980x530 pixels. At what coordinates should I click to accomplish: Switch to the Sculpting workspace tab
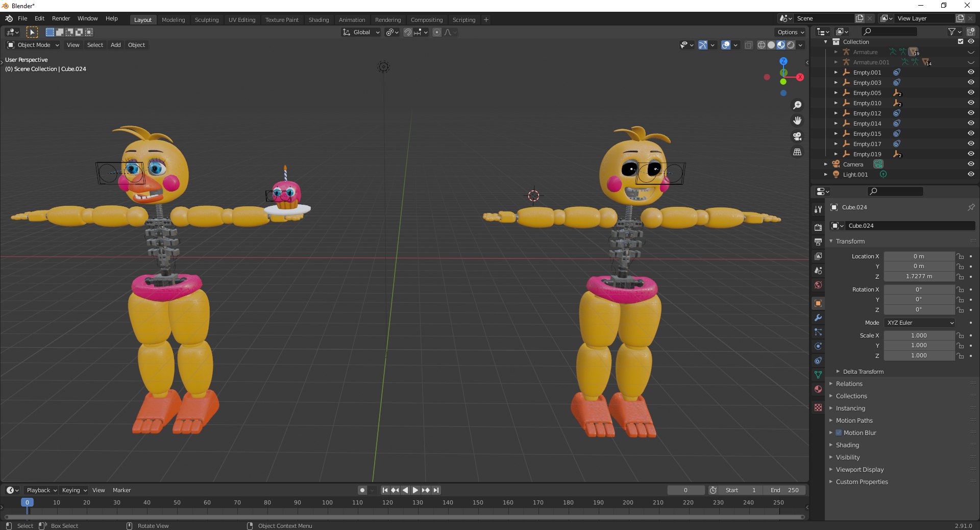click(206, 20)
